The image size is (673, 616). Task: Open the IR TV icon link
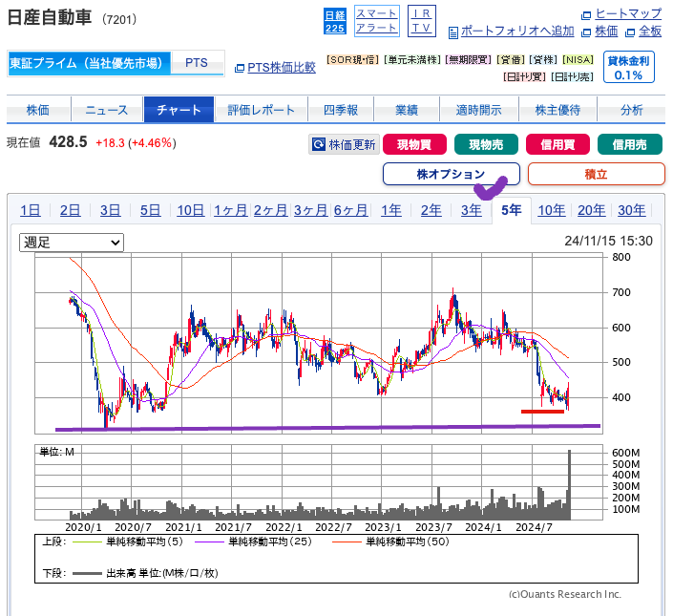(422, 21)
